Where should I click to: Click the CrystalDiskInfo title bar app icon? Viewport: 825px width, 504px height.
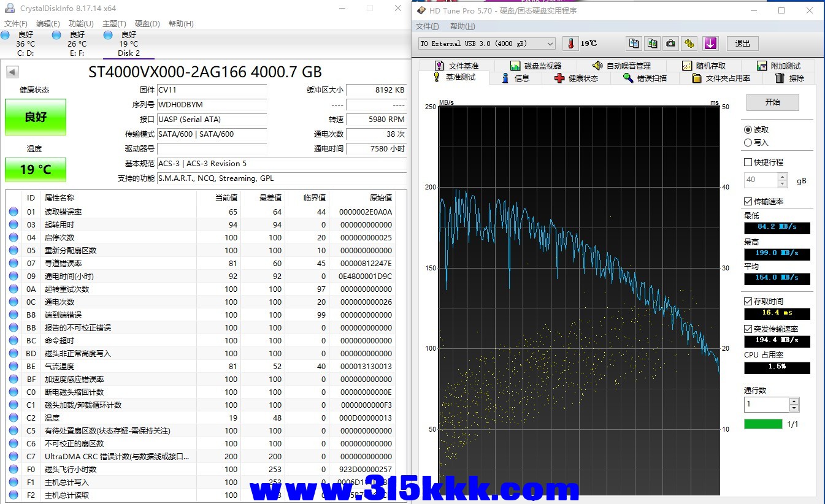coord(10,9)
